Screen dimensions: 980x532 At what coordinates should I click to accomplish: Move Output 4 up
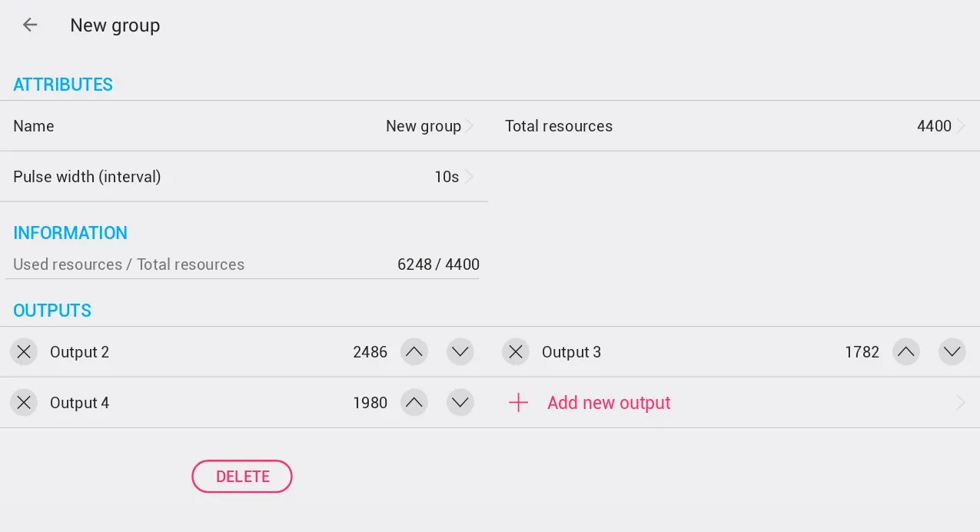(x=414, y=403)
